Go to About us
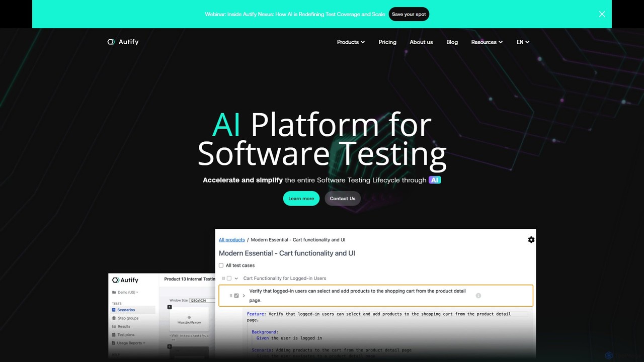 421,42
